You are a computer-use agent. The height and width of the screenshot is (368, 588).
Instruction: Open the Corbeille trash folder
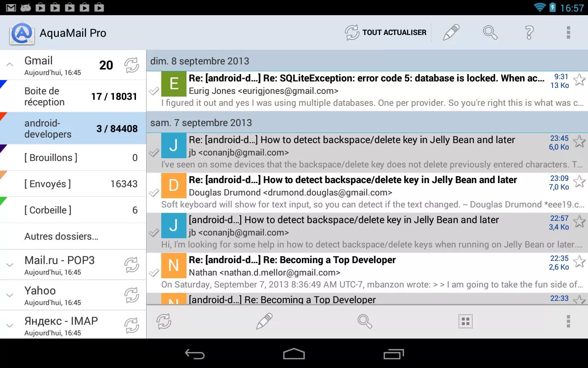tap(73, 210)
